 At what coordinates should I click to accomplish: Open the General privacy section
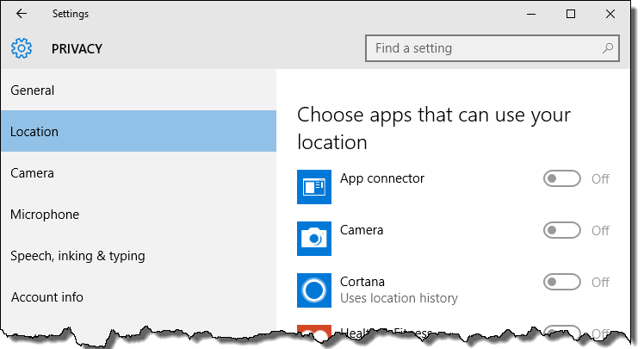(139, 90)
